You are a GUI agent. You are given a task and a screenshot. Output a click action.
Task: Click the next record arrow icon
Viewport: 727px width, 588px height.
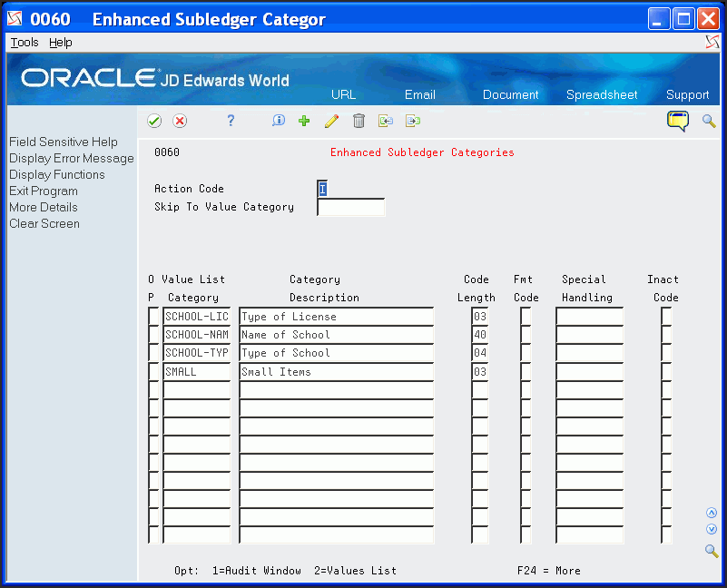coord(413,121)
